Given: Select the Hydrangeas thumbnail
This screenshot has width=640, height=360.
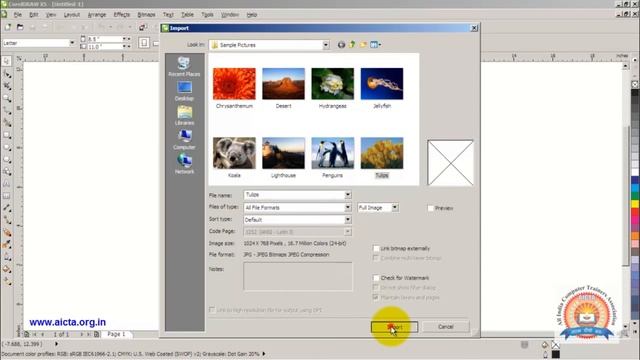Looking at the screenshot, I should [x=333, y=84].
